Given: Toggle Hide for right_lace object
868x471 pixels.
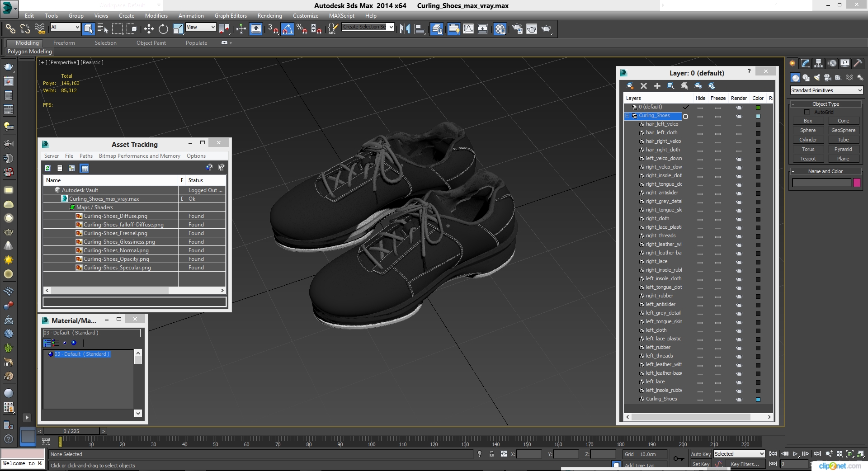Looking at the screenshot, I should pyautogui.click(x=700, y=263).
